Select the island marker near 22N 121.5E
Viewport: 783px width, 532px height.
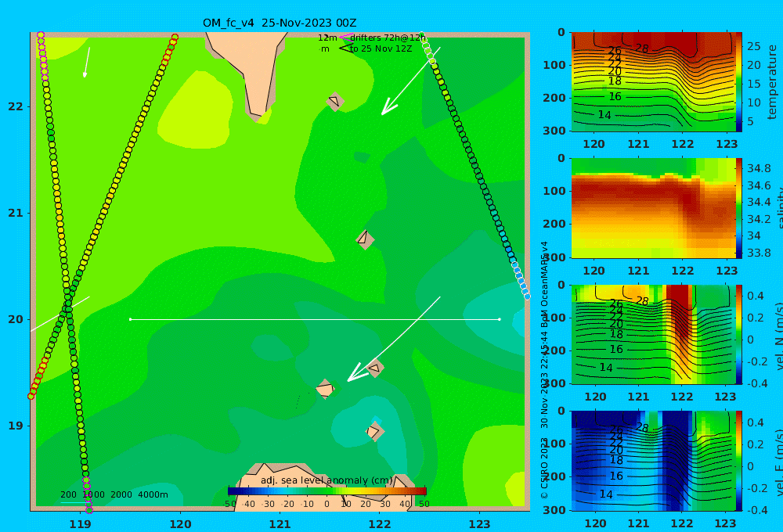click(335, 101)
